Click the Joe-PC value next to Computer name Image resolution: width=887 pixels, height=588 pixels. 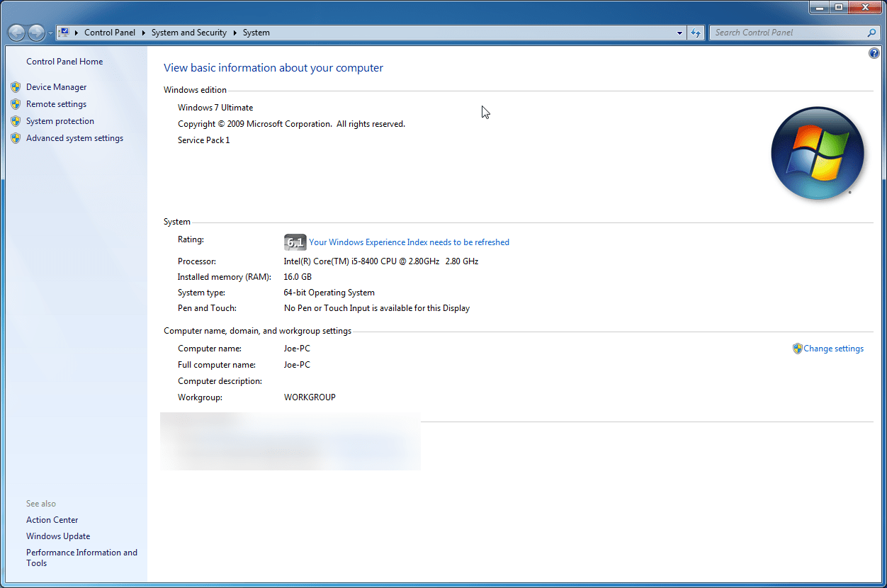click(297, 349)
